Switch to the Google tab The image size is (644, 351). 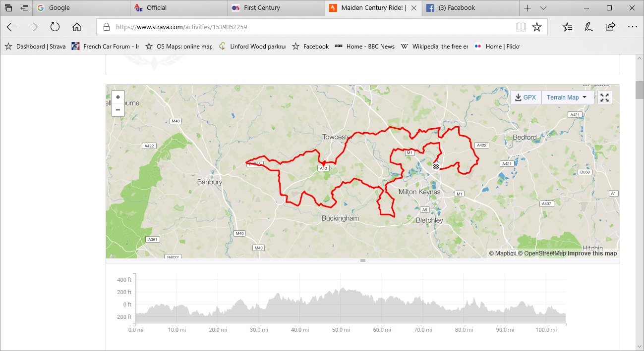click(81, 8)
